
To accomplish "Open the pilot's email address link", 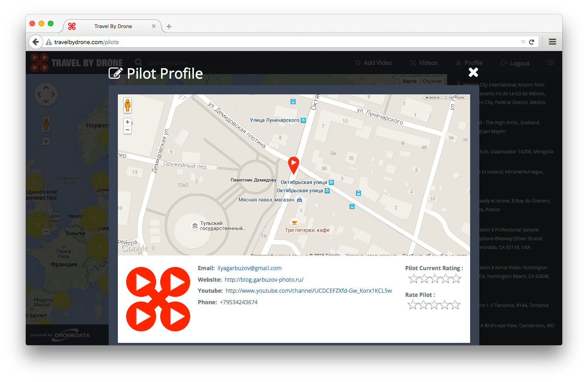I will point(249,268).
